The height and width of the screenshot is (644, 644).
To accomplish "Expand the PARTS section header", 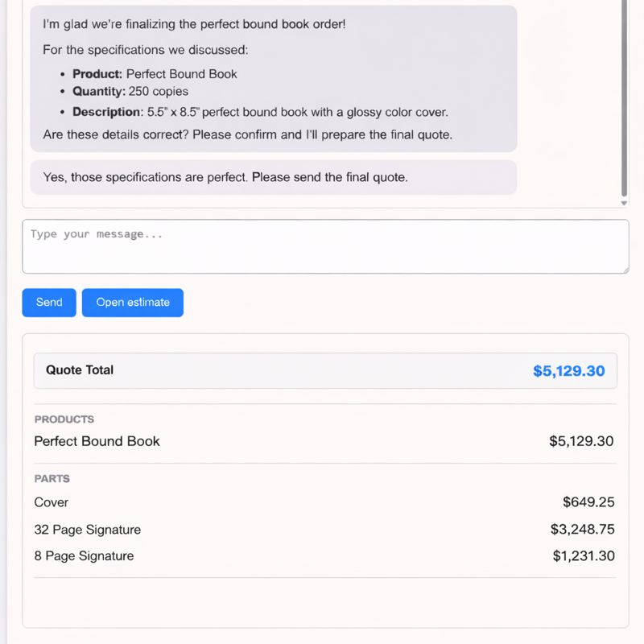I will pos(50,478).
